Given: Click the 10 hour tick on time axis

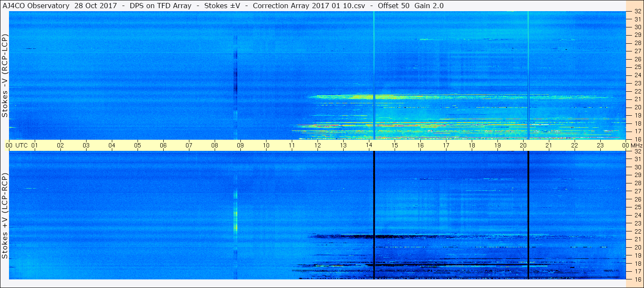Looking at the screenshot, I should 266,145.
